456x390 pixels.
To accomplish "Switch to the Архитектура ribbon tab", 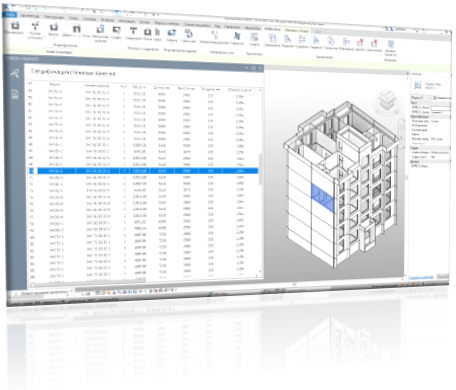I will [30, 16].
